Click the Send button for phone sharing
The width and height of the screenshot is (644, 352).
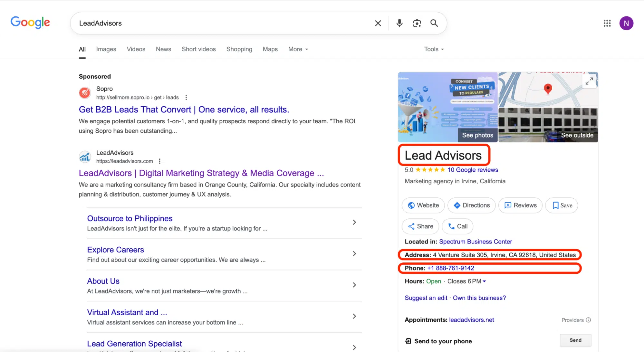pyautogui.click(x=575, y=340)
